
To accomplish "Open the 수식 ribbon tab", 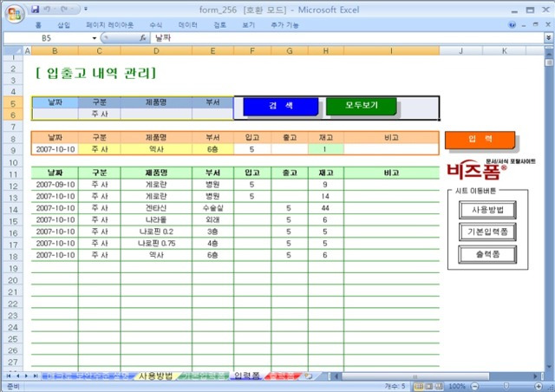I will point(156,25).
